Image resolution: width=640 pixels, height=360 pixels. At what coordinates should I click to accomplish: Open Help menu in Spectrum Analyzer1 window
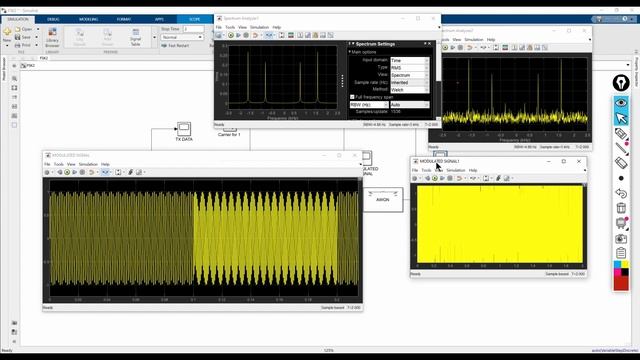click(277, 27)
